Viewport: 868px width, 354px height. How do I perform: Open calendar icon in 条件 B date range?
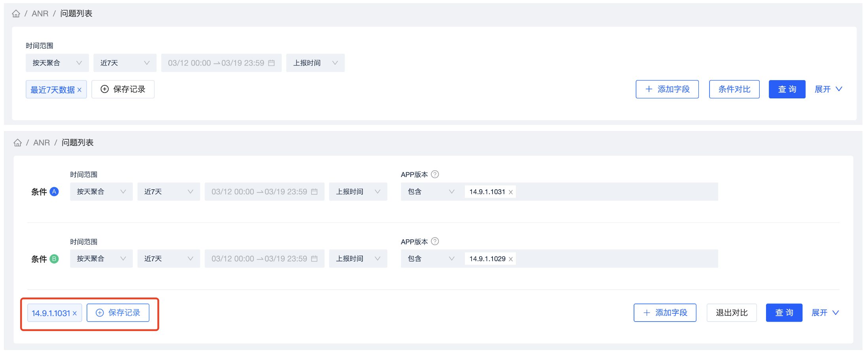click(314, 259)
